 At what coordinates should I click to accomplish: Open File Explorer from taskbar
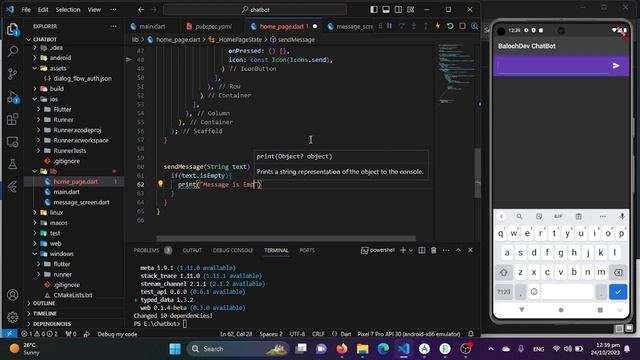pyautogui.click(x=362, y=349)
